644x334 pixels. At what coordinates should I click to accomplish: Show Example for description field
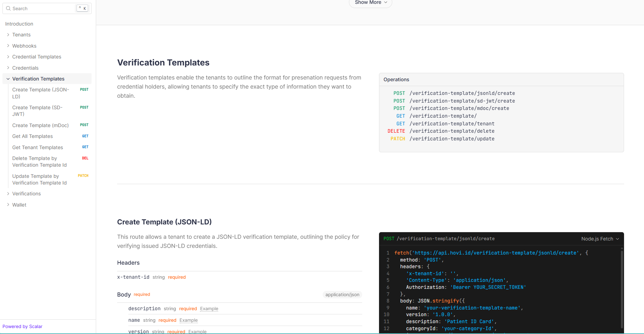click(x=209, y=308)
